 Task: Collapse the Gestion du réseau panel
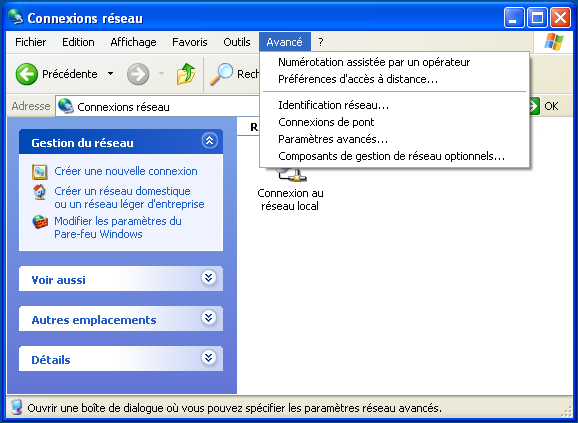(209, 140)
